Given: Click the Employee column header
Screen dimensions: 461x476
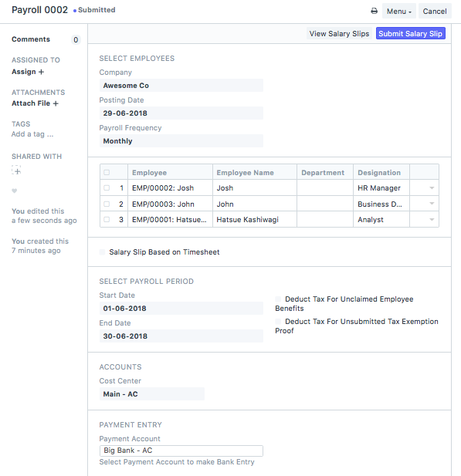Looking at the screenshot, I should coord(170,173).
